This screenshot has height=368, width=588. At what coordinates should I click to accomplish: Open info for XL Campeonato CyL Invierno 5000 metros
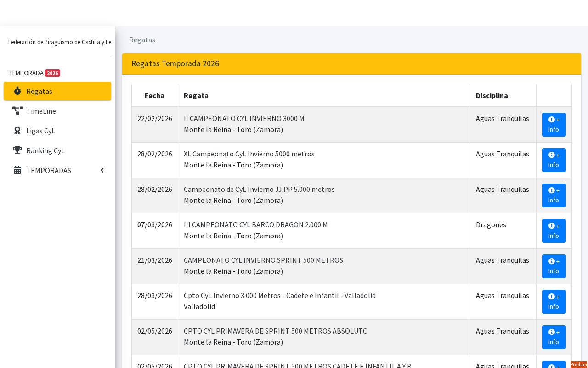tap(554, 160)
